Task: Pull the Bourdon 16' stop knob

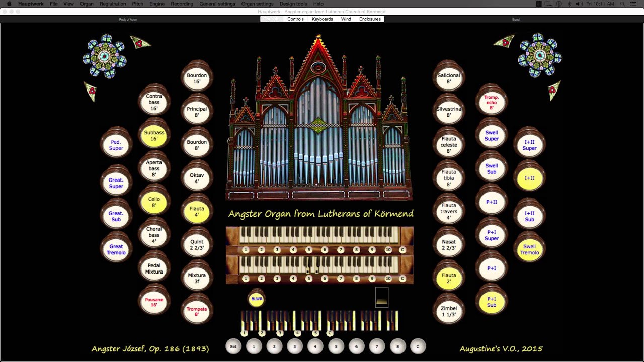Action: click(x=197, y=78)
